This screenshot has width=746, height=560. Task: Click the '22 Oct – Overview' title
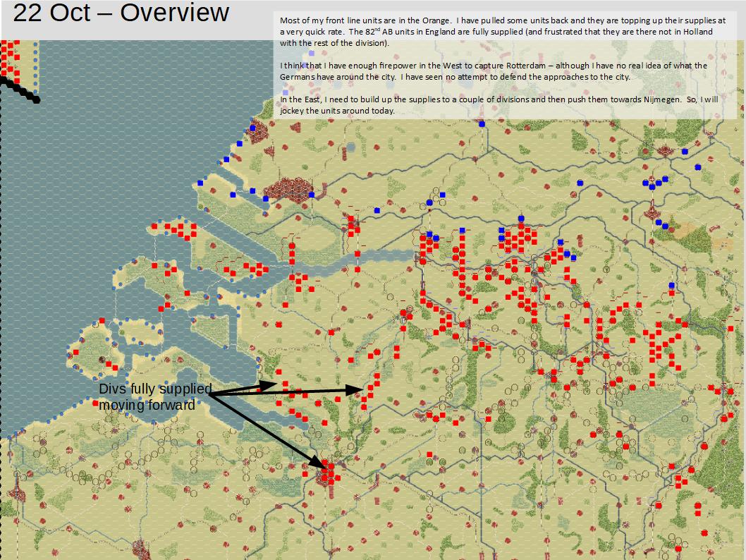pos(121,13)
